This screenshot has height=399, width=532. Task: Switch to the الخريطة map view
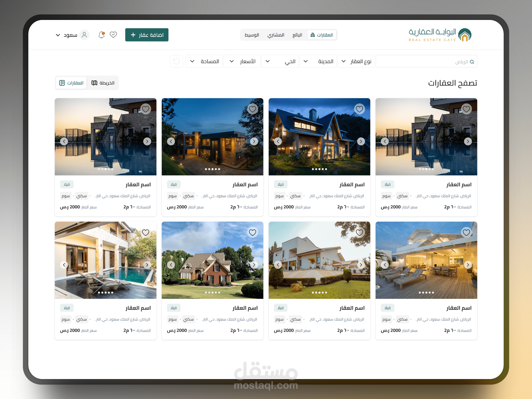pyautogui.click(x=103, y=83)
